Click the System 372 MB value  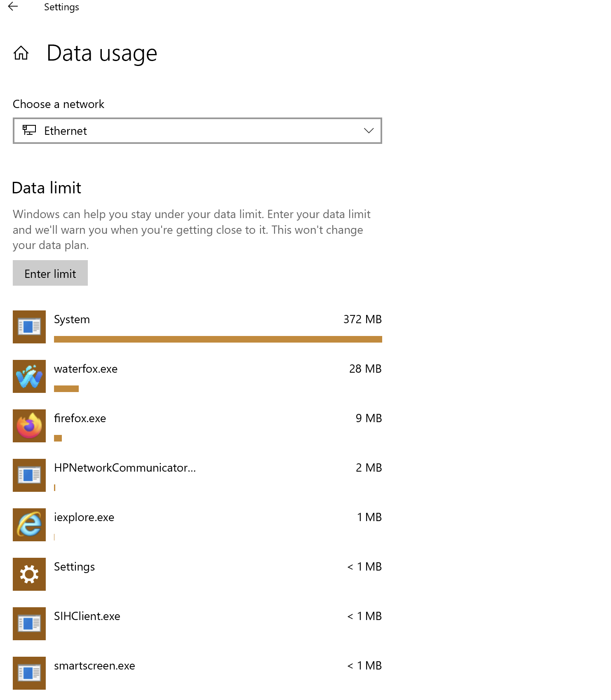(362, 319)
